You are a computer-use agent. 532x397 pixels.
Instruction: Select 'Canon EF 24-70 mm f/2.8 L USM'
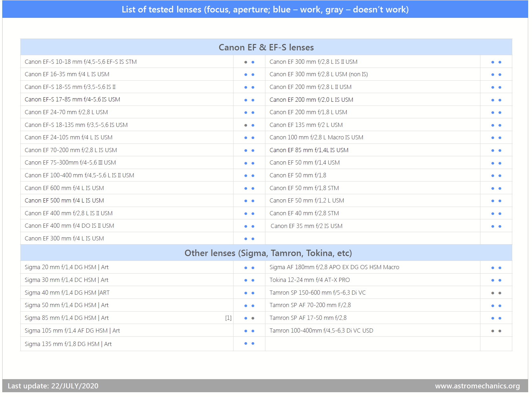pyautogui.click(x=66, y=112)
